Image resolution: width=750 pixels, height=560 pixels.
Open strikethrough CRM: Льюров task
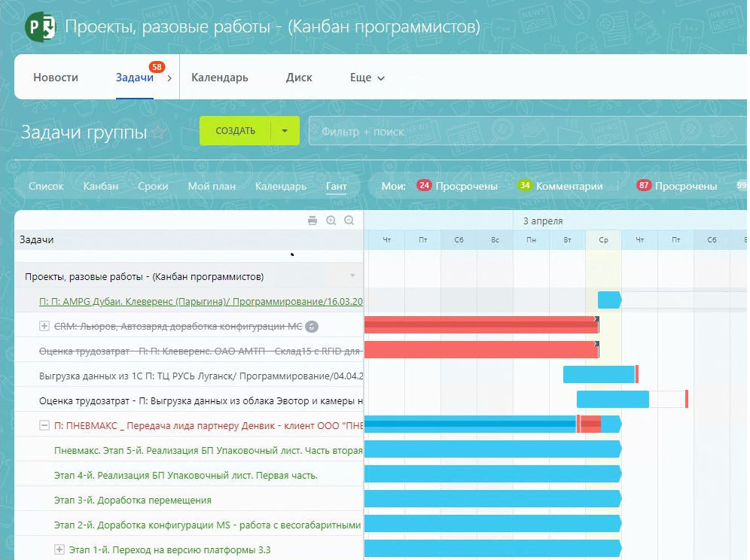point(178,326)
